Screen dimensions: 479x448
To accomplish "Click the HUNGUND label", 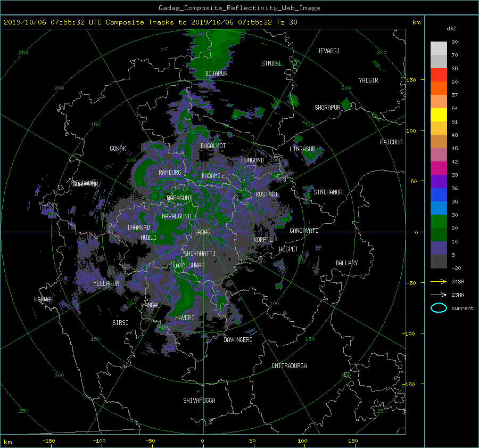I will pyautogui.click(x=252, y=160).
